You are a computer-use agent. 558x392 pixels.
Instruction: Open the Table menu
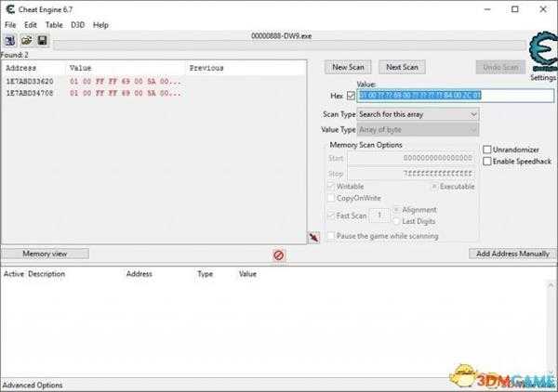tap(55, 24)
